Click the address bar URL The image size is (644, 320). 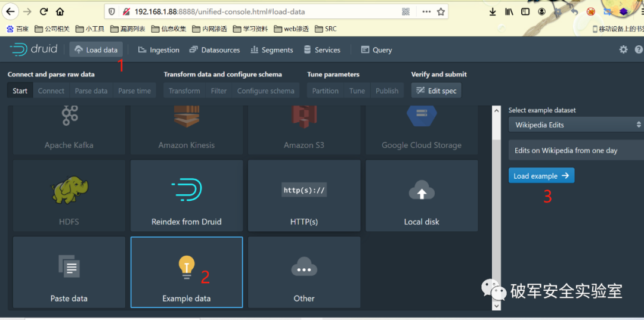click(x=219, y=12)
